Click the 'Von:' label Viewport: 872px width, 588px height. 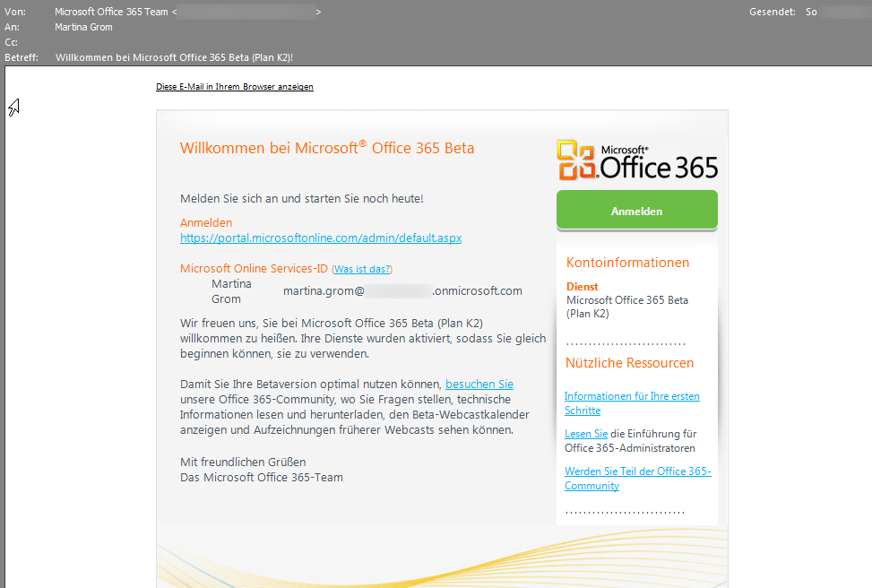(x=15, y=12)
